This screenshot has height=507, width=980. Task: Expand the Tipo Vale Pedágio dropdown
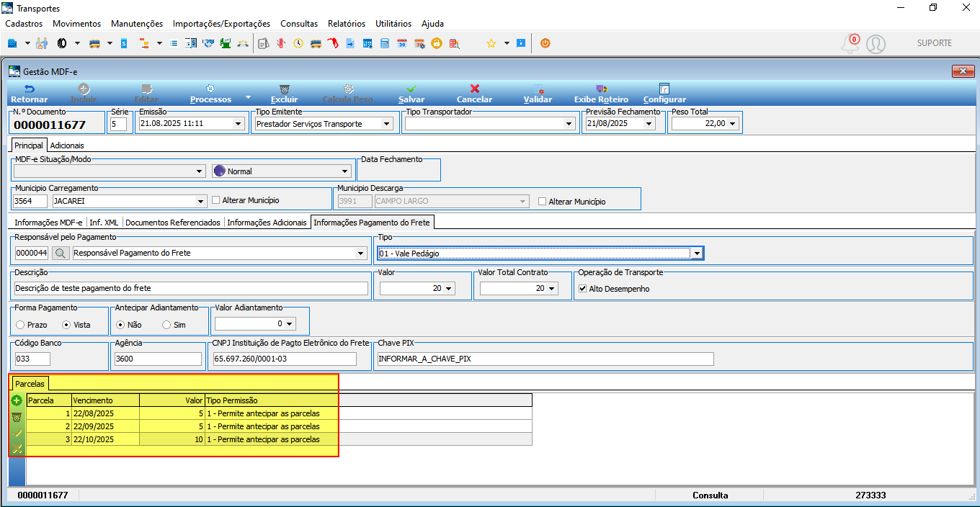point(697,253)
